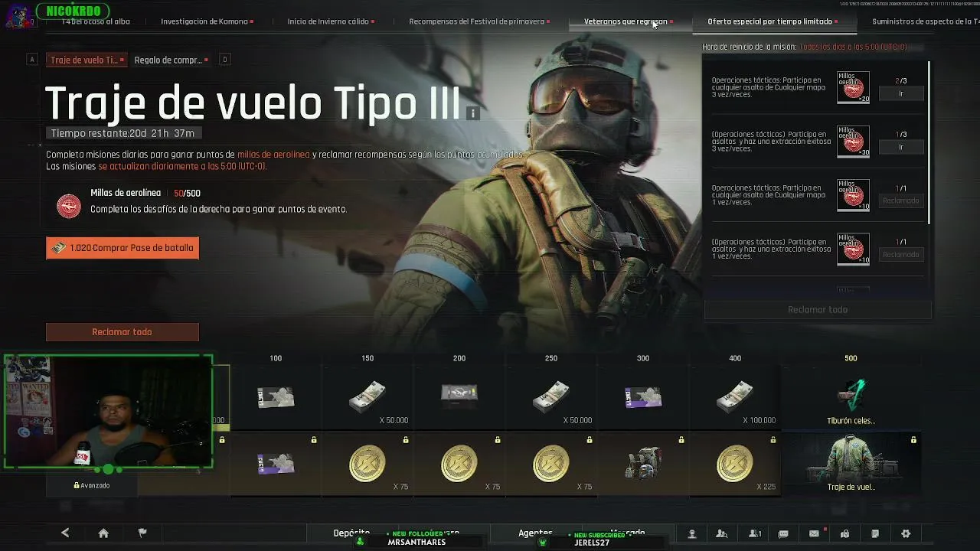Image resolution: width=980 pixels, height=551 pixels.
Task: Click the streamer webcam overlay
Action: pyautogui.click(x=108, y=412)
